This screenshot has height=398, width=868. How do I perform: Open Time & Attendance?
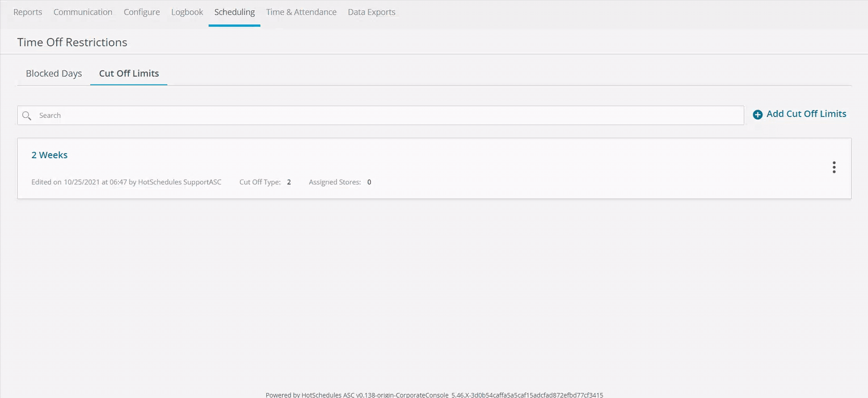(x=301, y=12)
